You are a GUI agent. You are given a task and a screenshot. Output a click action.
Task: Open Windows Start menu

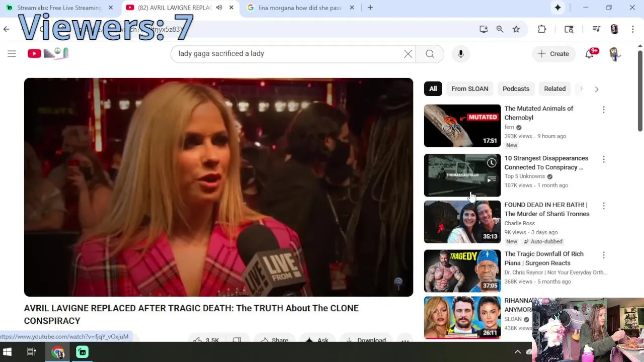(7, 352)
